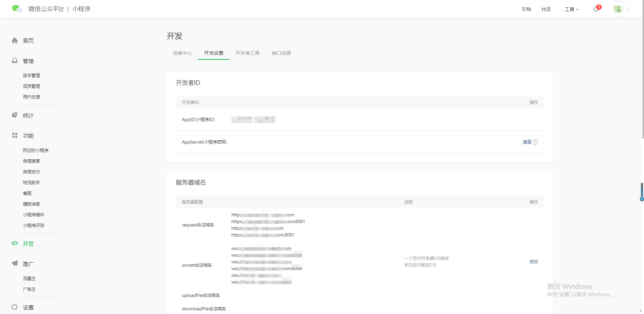This screenshot has height=314, width=644.
Task: Click the home icon beside 首页
Action: (x=15, y=41)
